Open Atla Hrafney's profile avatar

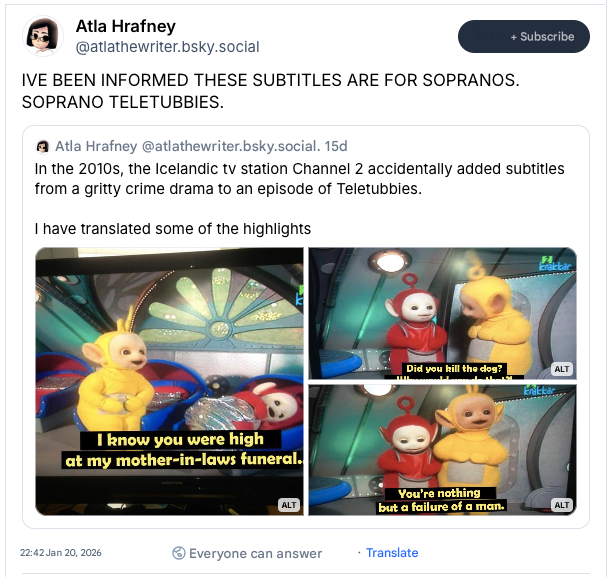coord(43,36)
